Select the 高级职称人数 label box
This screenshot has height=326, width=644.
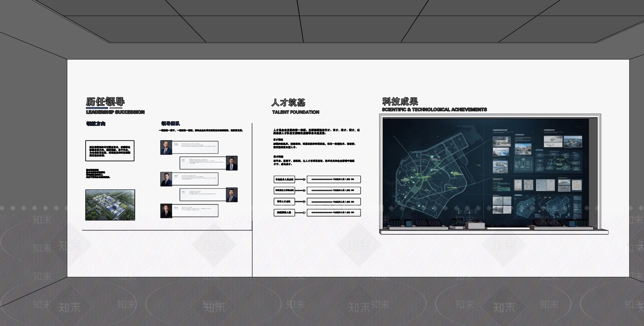[284, 212]
